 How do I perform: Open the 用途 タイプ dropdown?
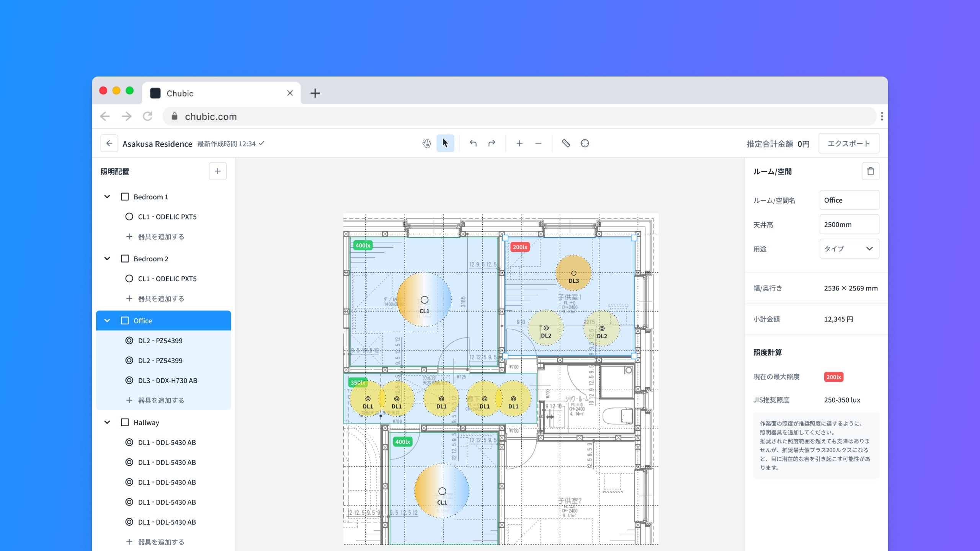pyautogui.click(x=849, y=249)
